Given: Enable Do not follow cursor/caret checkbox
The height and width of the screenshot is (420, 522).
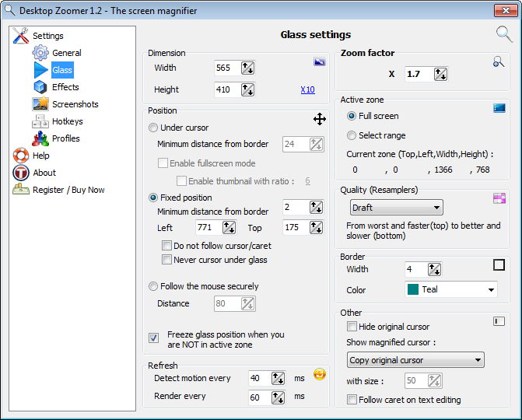Looking at the screenshot, I should click(x=166, y=246).
